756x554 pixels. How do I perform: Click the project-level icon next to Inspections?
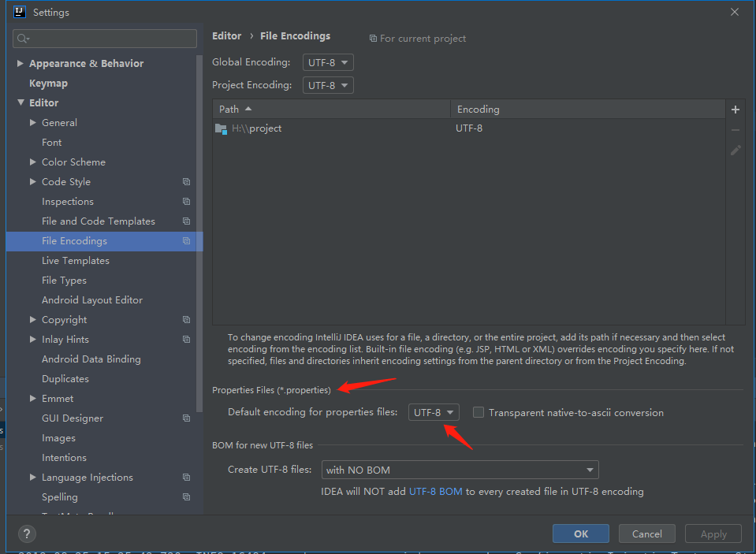coord(187,202)
